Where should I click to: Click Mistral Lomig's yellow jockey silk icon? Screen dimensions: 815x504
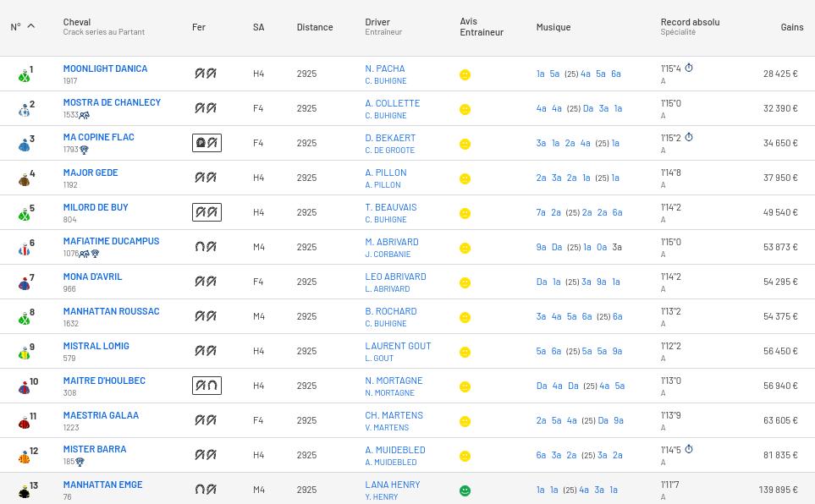[25, 353]
